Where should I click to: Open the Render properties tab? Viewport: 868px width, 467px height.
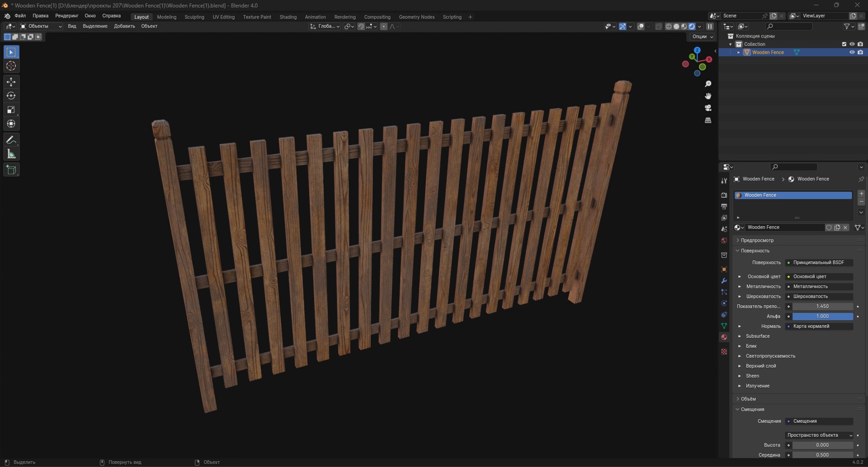724,195
